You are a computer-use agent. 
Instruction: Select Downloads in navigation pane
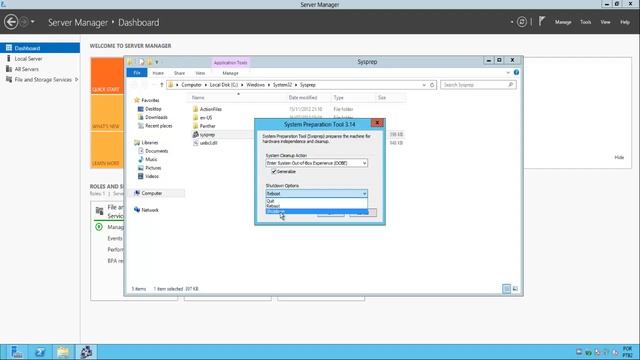[156, 117]
